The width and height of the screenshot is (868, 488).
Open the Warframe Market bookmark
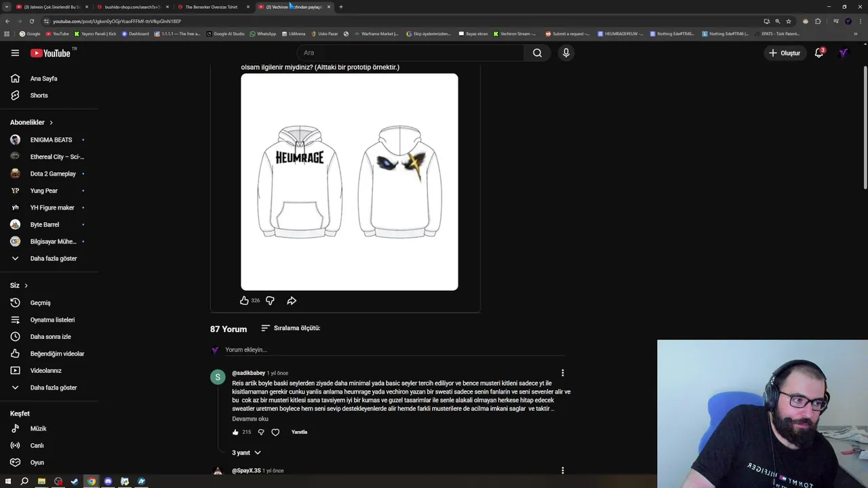(x=376, y=33)
